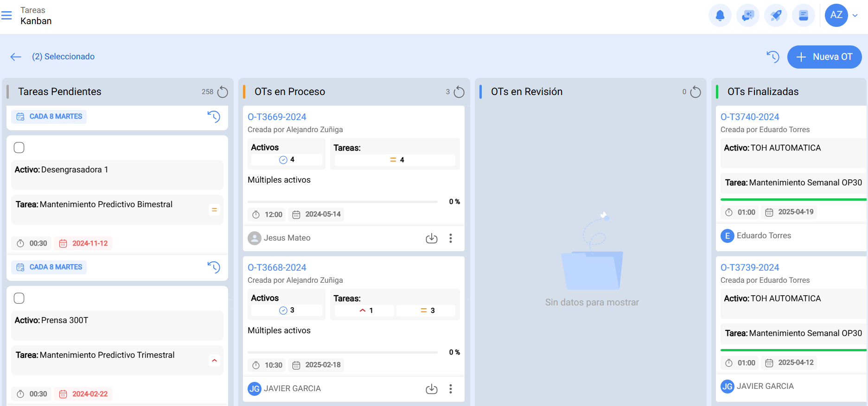Check the Prensa 300T task checkbox
Image resolution: width=868 pixels, height=406 pixels.
[19, 298]
